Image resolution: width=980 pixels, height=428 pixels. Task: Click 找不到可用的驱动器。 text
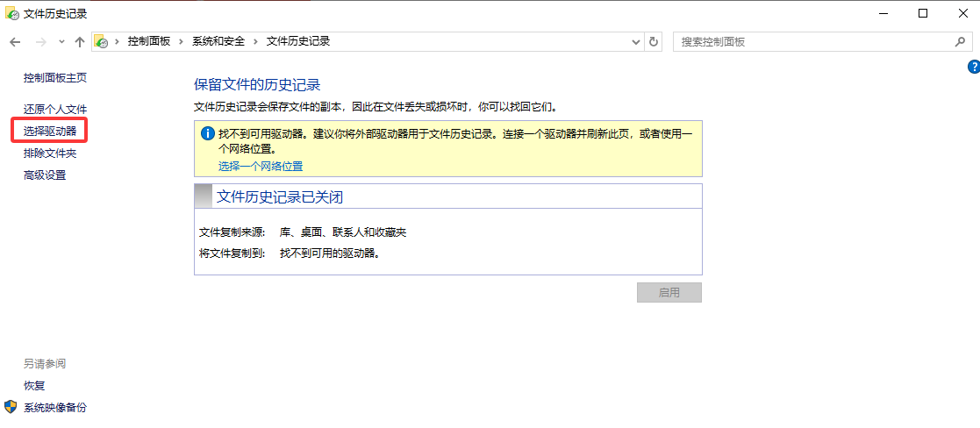[x=330, y=253]
